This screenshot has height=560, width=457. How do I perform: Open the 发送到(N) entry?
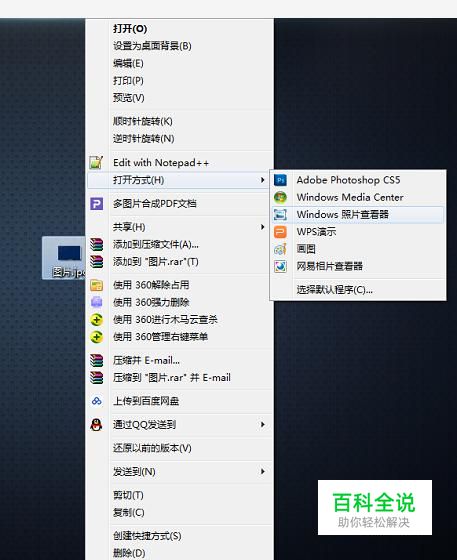(181, 472)
